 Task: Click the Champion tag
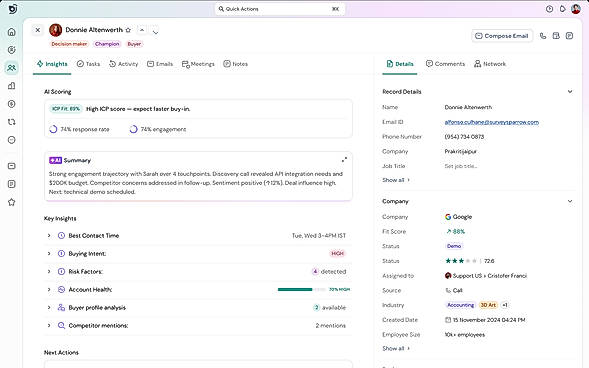pyautogui.click(x=107, y=44)
